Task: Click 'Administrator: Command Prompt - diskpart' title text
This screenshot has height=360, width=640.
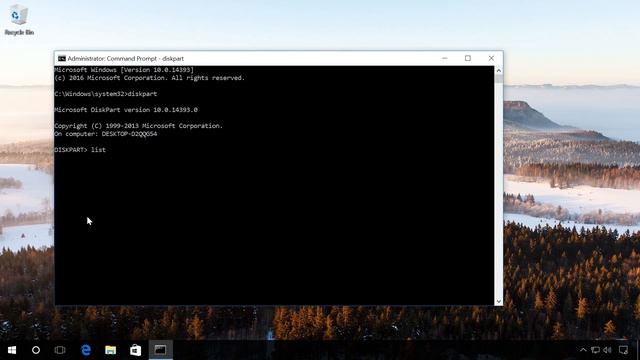Action: (126, 58)
